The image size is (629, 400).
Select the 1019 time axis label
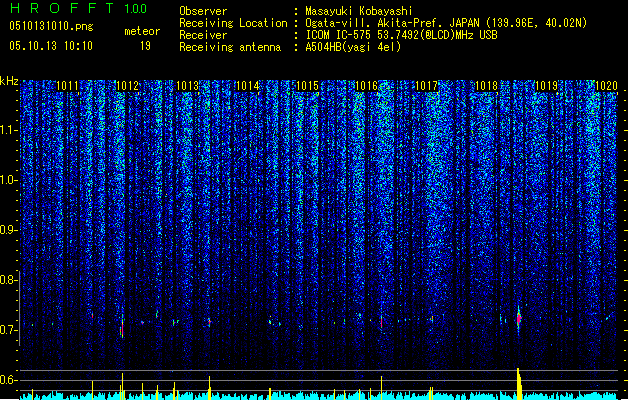pos(547,85)
